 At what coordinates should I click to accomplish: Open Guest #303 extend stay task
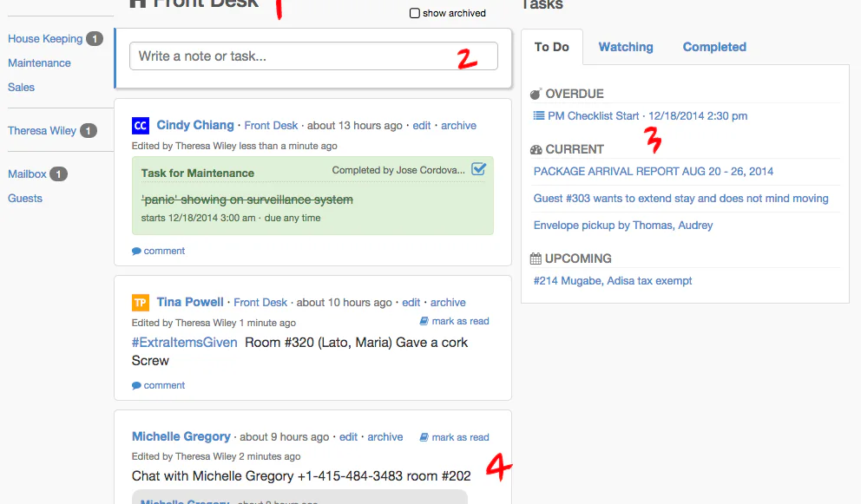pos(680,198)
